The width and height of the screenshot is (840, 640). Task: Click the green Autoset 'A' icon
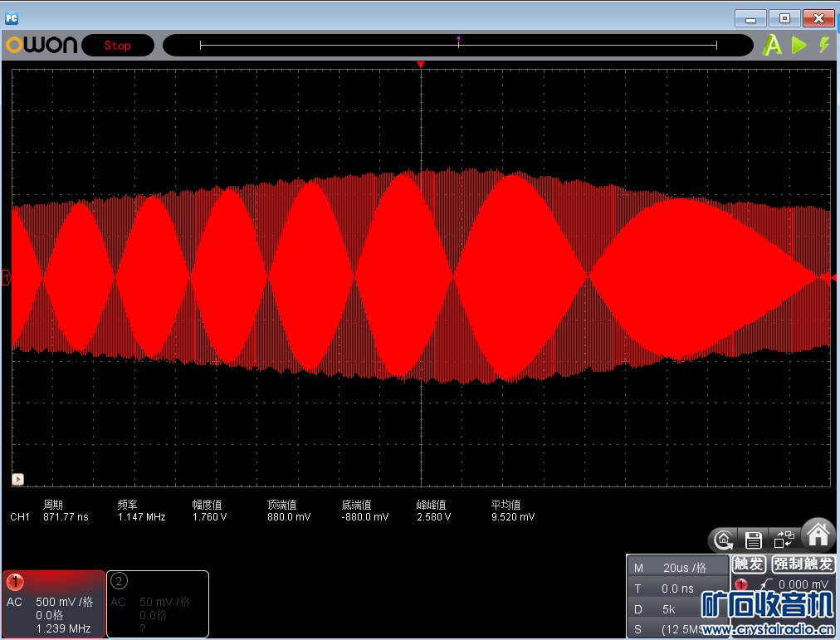pos(773,45)
